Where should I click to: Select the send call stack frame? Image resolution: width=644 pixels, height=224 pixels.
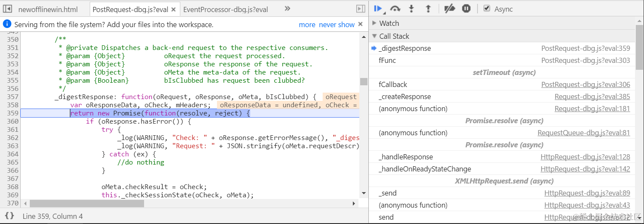pyautogui.click(x=503, y=217)
